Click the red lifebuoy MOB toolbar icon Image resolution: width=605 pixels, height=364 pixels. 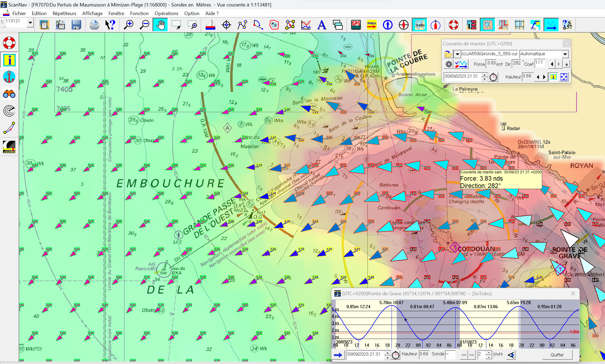[454, 25]
